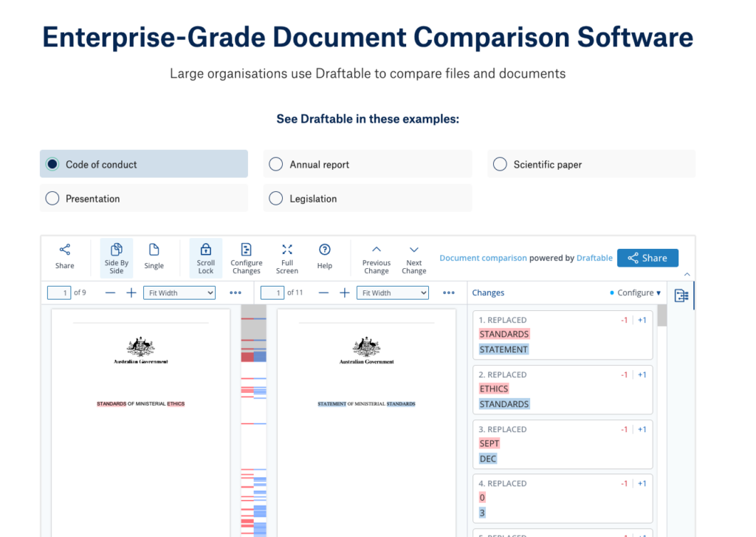Zoom in the right document
The width and height of the screenshot is (756, 537).
tap(344, 293)
